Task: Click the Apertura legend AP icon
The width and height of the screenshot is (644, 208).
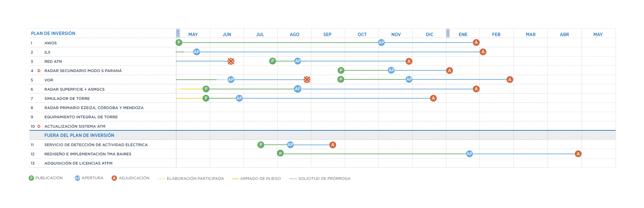Action: [x=77, y=178]
